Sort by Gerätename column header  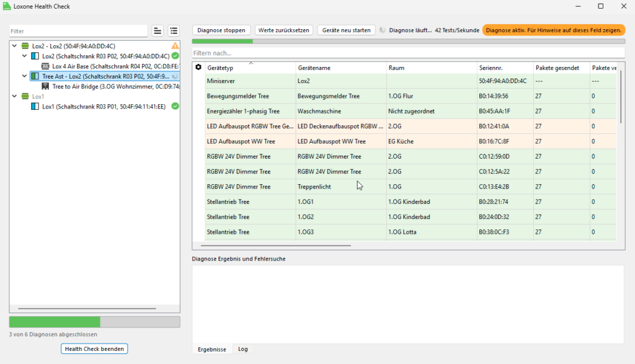tap(341, 68)
